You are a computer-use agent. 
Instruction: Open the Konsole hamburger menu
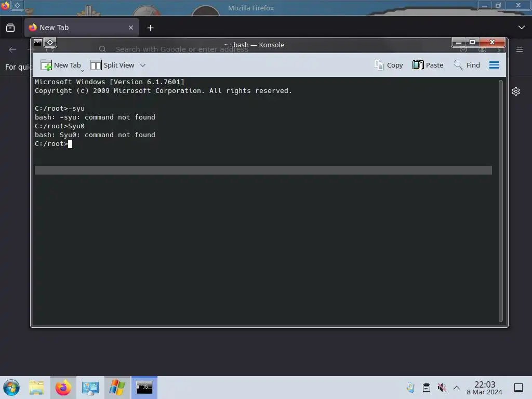(x=494, y=65)
